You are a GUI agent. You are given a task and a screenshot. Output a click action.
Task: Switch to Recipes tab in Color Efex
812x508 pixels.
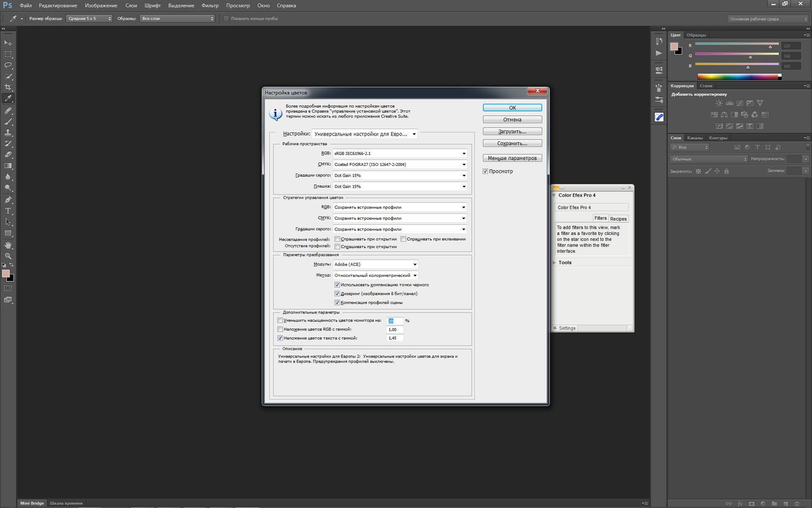click(618, 219)
